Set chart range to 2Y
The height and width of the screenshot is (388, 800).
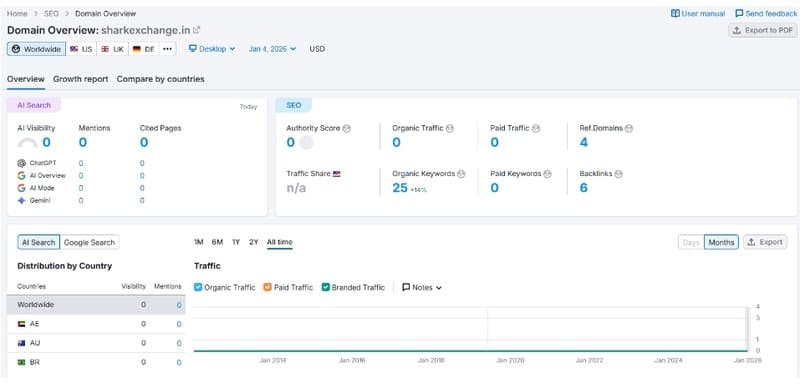[x=254, y=242]
